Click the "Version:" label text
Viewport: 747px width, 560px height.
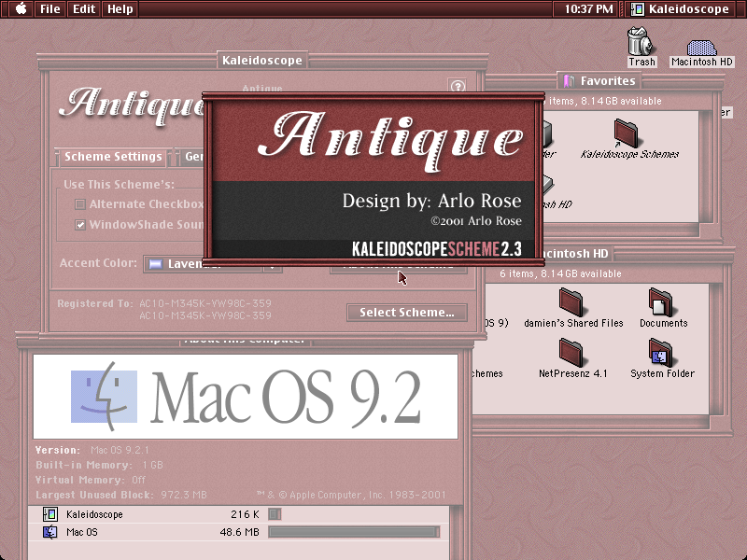click(x=58, y=450)
